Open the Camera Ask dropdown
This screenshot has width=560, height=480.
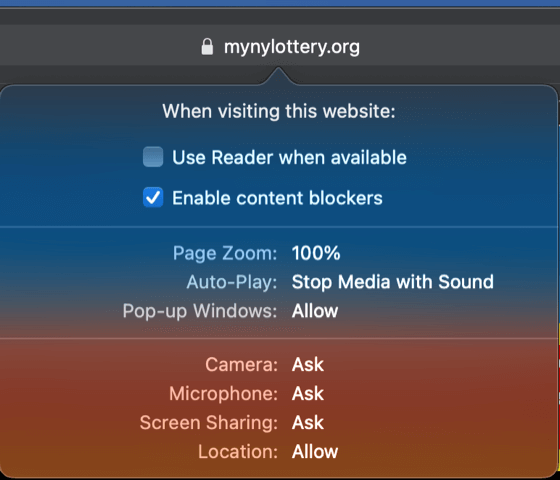(308, 365)
